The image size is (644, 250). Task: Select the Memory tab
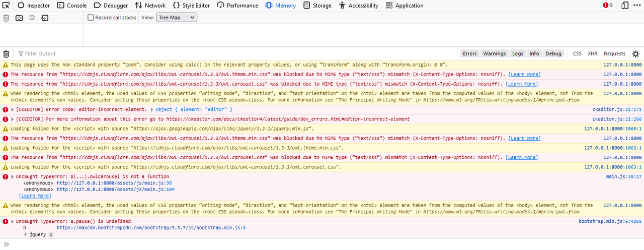[280, 6]
